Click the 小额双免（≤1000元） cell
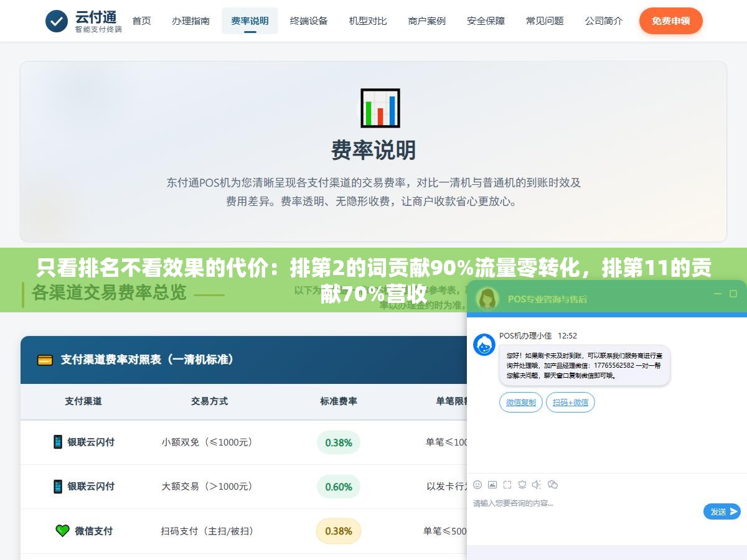Viewport: 747px width, 560px height. coord(209,442)
